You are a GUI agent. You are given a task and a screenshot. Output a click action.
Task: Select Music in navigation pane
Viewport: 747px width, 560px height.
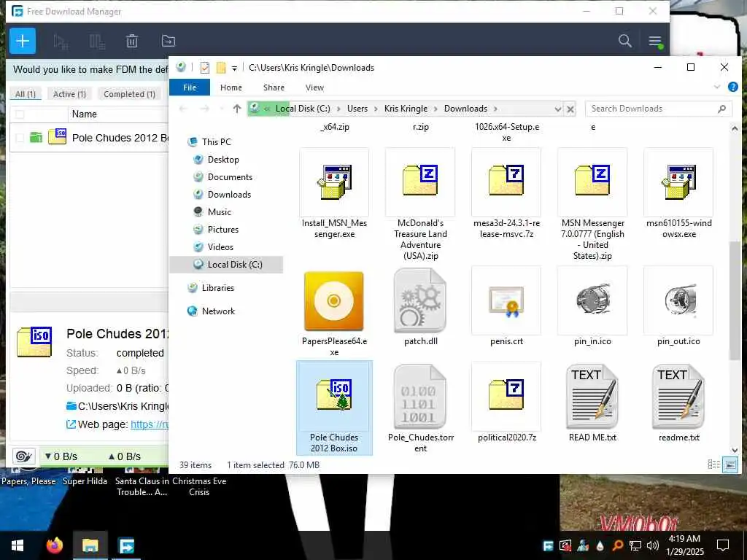coord(219,212)
